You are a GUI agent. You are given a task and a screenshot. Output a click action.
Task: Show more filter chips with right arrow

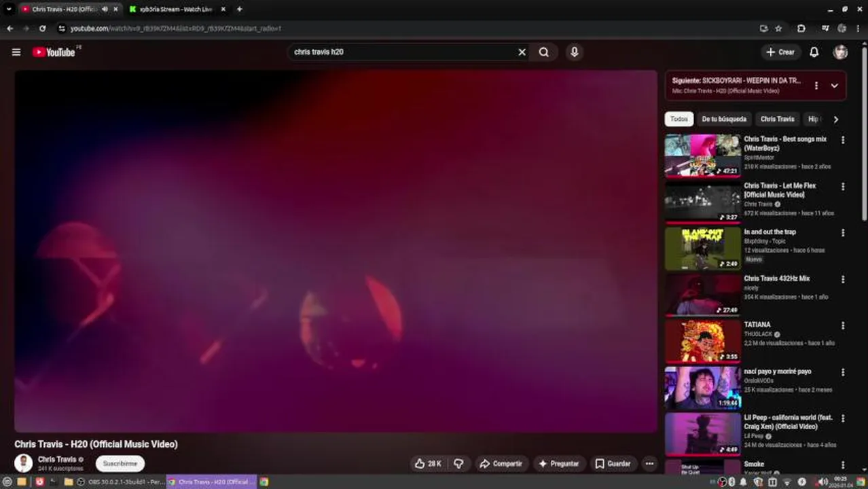click(x=835, y=119)
